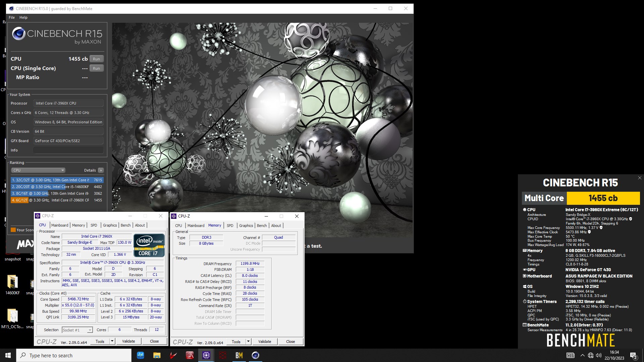Viewport: 644px width, 362px height.
Task: Click the CPU section icon in BenchMate overlay
Action: (x=525, y=209)
